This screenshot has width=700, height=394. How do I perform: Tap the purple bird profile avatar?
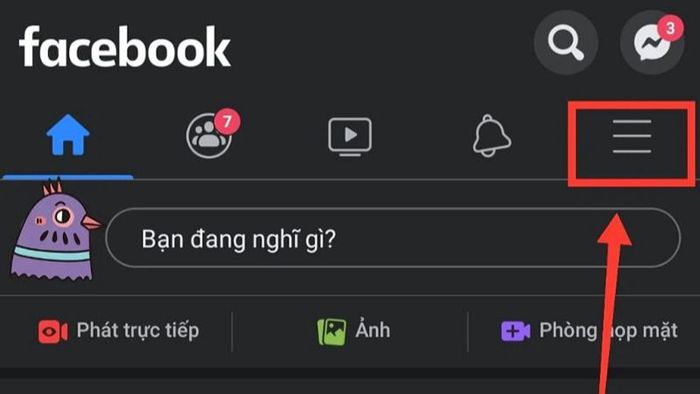coord(55,230)
